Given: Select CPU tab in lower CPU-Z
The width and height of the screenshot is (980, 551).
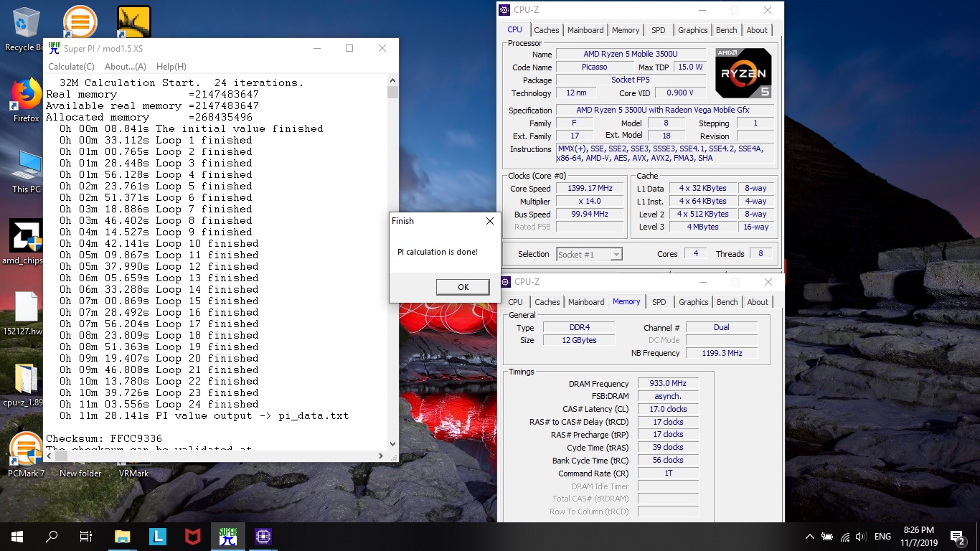Looking at the screenshot, I should tap(516, 302).
